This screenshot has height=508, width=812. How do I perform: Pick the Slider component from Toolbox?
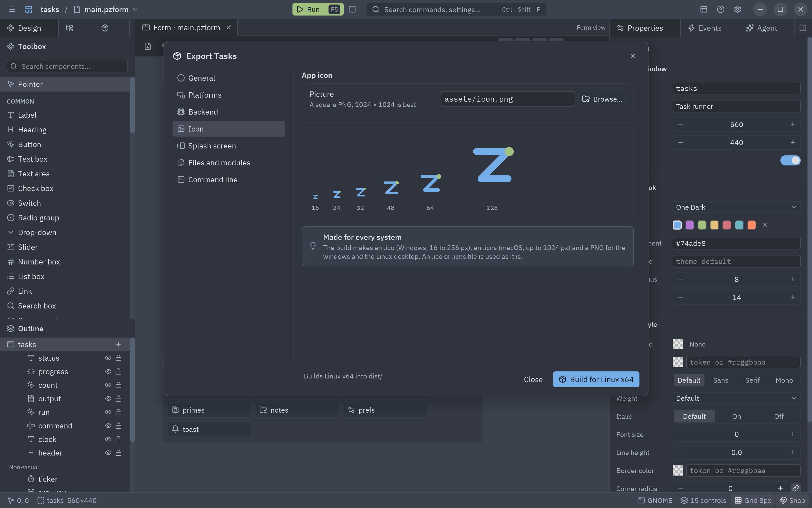(x=65, y=247)
